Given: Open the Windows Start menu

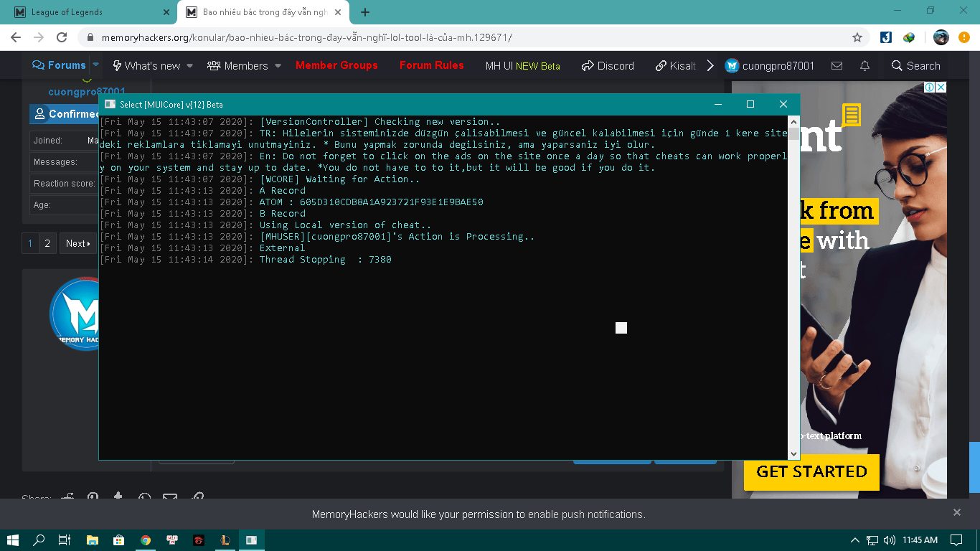Looking at the screenshot, I should click(13, 540).
